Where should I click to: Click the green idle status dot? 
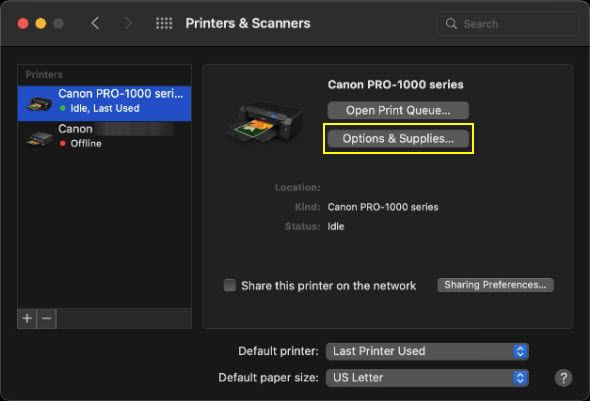[62, 108]
